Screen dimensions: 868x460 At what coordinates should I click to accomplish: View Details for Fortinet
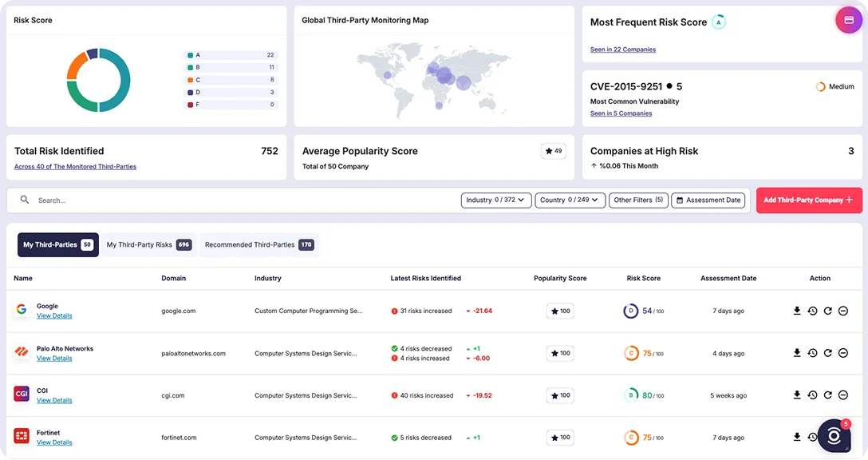tap(54, 442)
